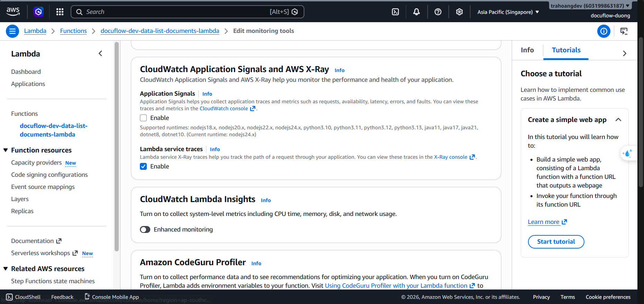Open Layers in the sidebar
This screenshot has width=644, height=304.
20,199
